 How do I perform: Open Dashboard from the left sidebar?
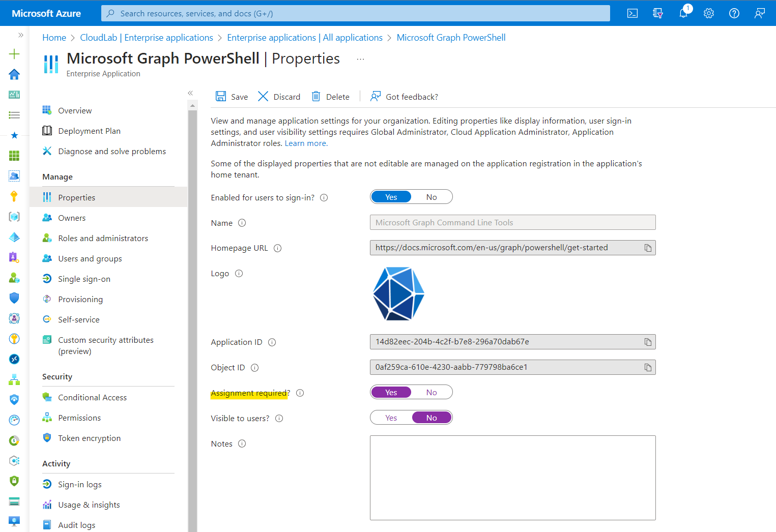coord(14,95)
